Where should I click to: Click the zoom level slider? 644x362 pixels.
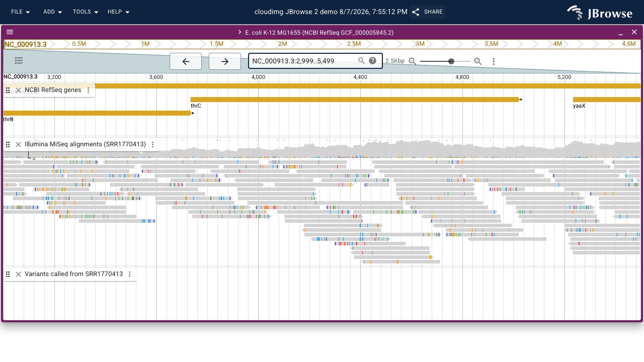click(x=445, y=61)
